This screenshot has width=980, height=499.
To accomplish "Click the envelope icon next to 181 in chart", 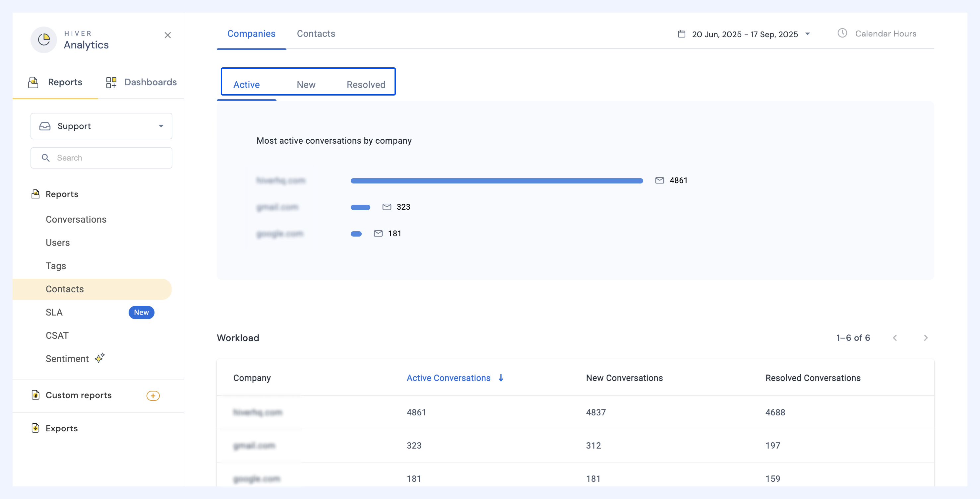I will (378, 234).
